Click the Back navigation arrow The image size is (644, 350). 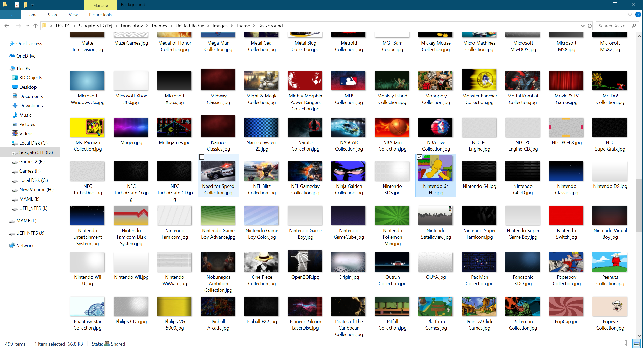(7, 26)
